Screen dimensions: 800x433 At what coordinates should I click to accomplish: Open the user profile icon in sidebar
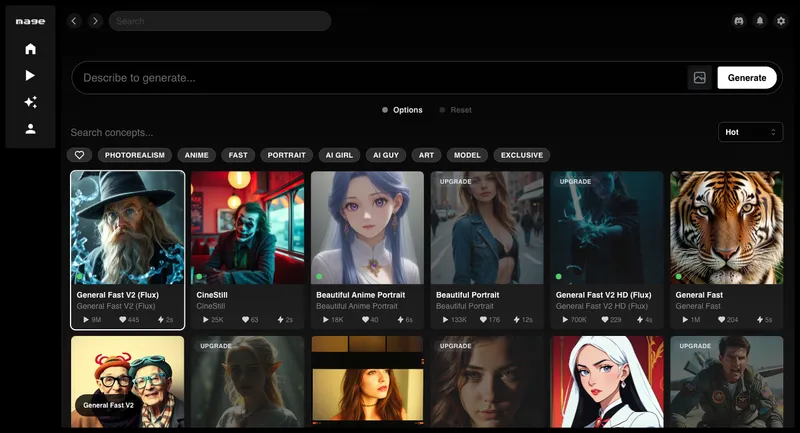[30, 129]
